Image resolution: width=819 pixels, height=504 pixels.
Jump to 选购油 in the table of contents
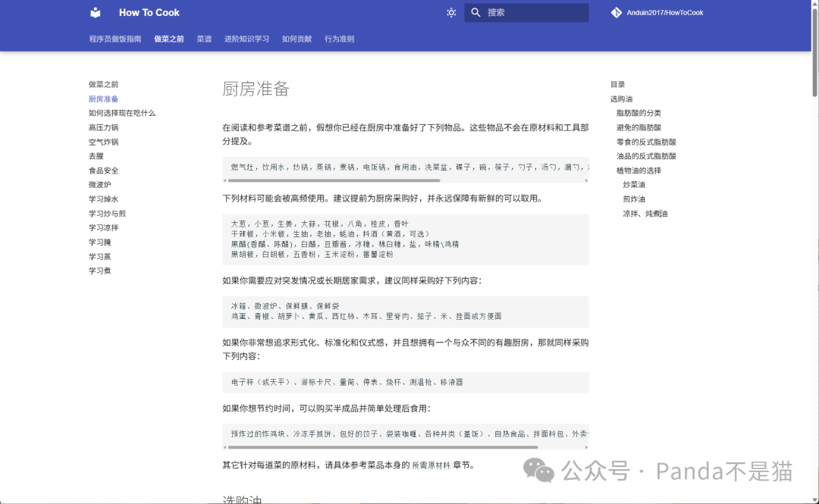[x=621, y=99]
